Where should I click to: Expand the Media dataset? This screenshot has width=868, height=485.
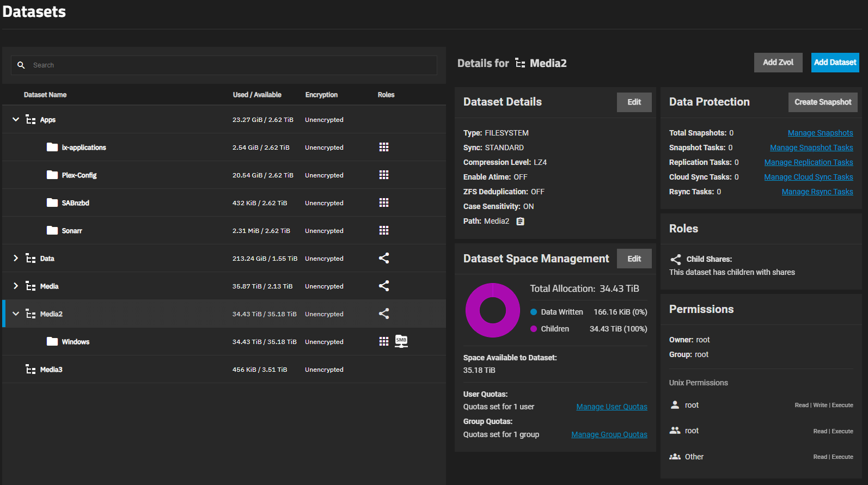click(16, 286)
